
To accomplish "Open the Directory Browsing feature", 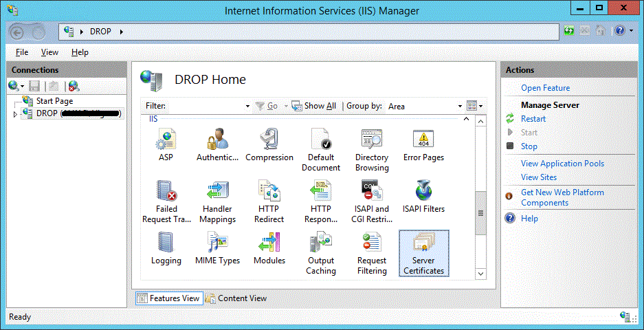I will click(x=372, y=140).
